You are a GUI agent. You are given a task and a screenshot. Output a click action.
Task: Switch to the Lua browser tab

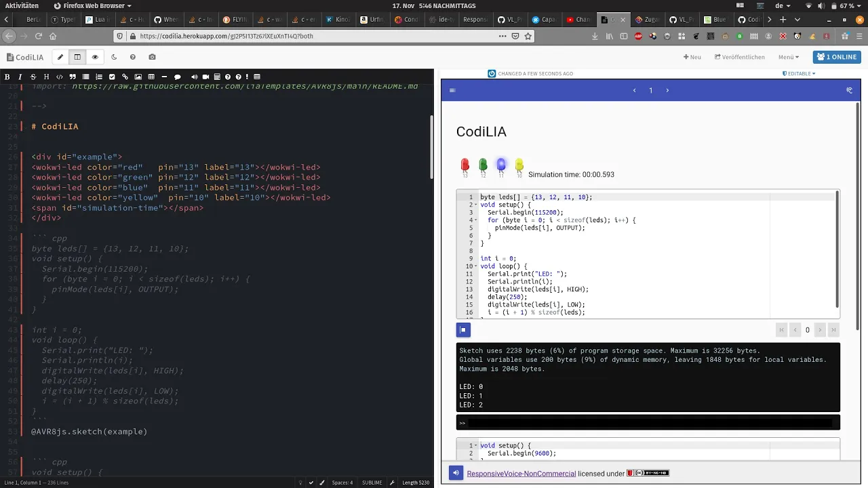pyautogui.click(x=99, y=20)
